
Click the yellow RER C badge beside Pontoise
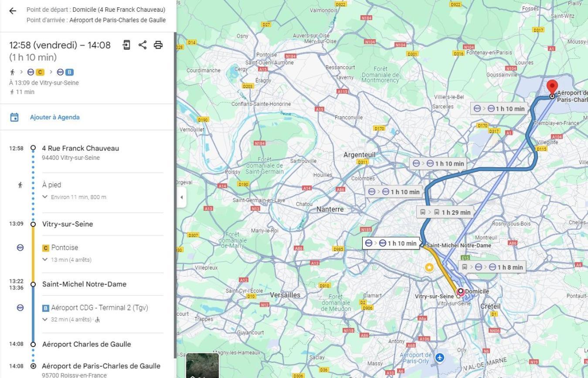coord(45,248)
